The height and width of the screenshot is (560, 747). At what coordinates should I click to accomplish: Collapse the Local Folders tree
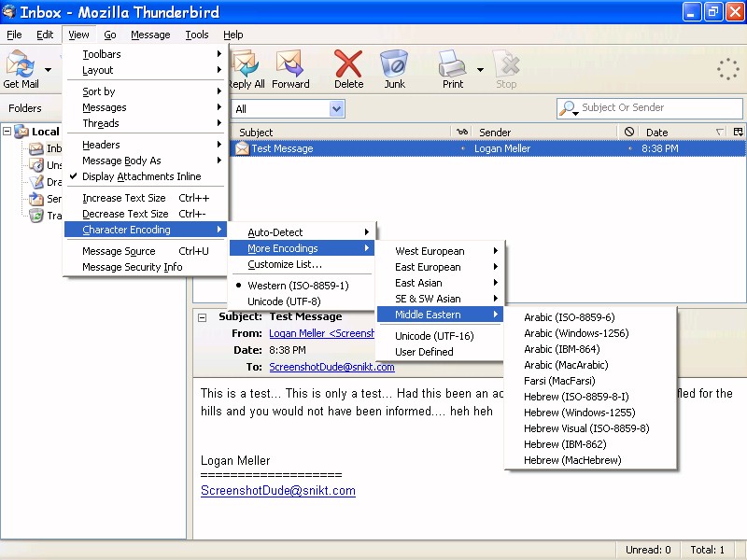(7, 131)
